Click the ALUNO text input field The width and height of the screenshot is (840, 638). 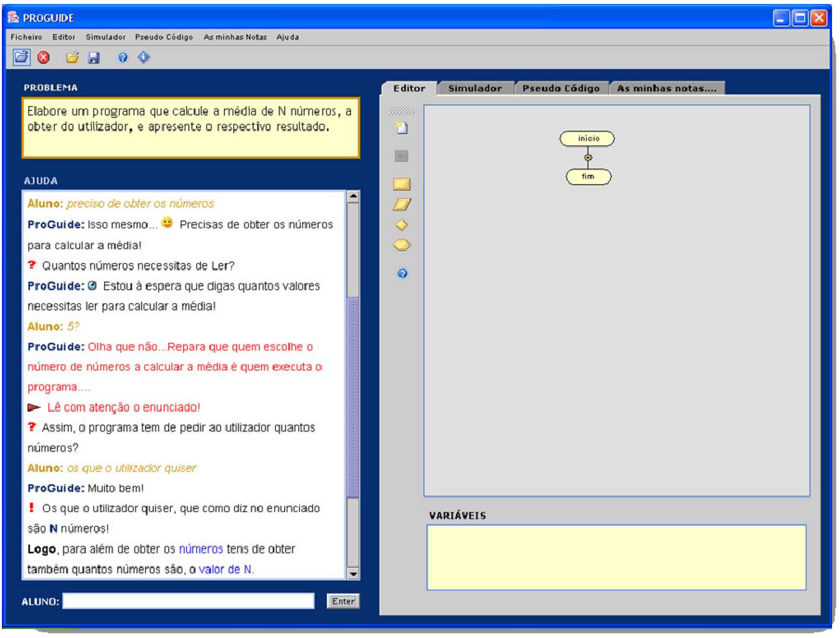pyautogui.click(x=188, y=601)
